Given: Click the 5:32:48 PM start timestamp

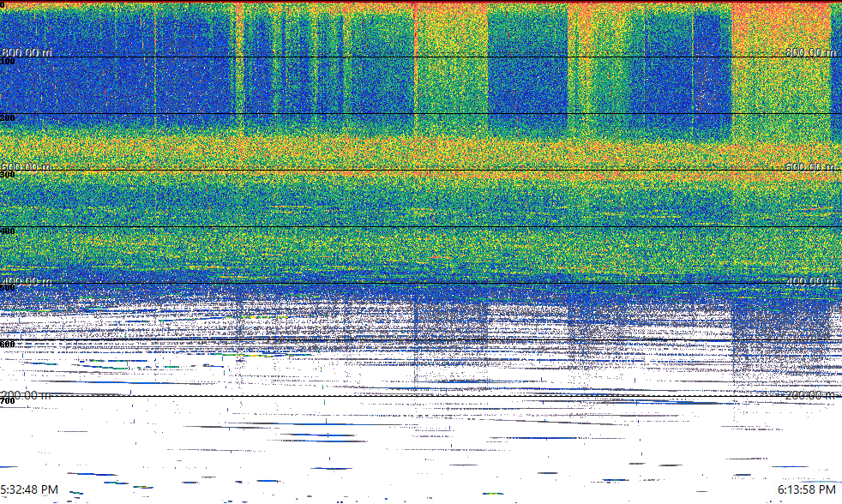Looking at the screenshot, I should [29, 489].
